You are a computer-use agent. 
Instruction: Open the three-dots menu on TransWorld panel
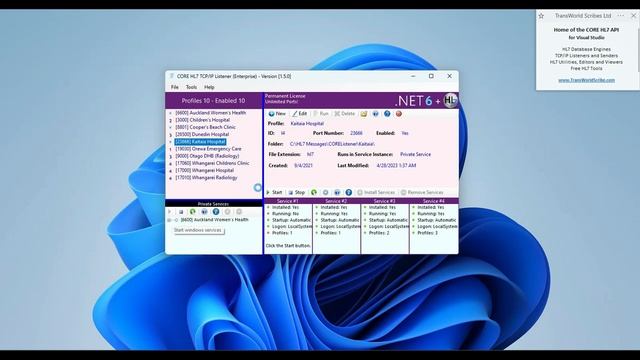pyautogui.click(x=621, y=16)
